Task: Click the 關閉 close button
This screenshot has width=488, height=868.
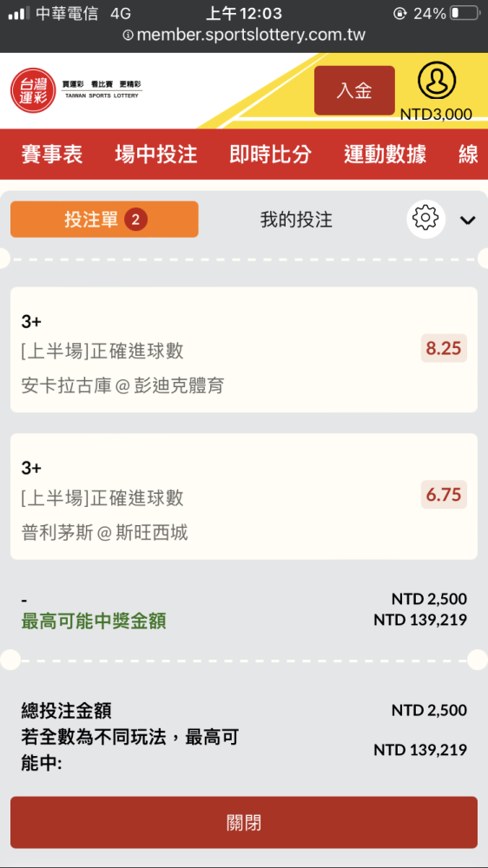Action: 244,823
